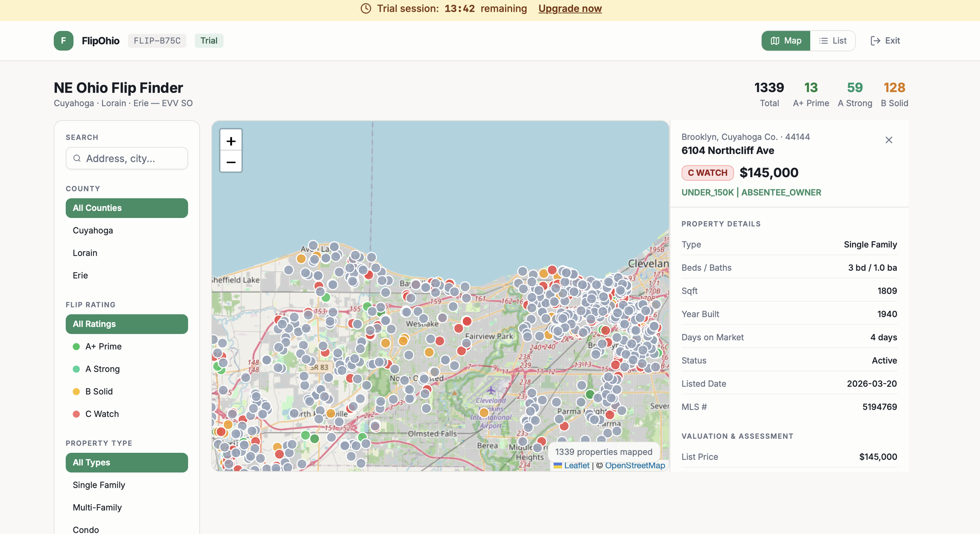The width and height of the screenshot is (980, 534).
Task: Click the green FlipOhio logo icon
Action: coord(64,41)
